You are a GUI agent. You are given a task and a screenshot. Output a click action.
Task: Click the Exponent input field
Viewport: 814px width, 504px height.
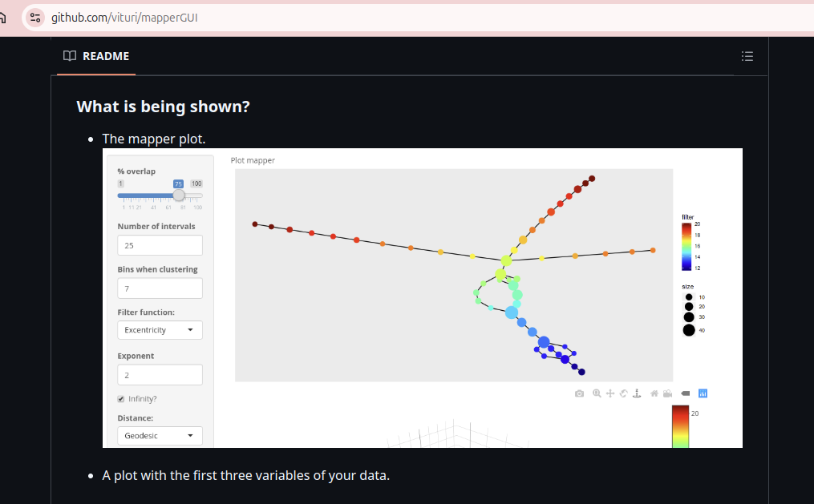[160, 374]
